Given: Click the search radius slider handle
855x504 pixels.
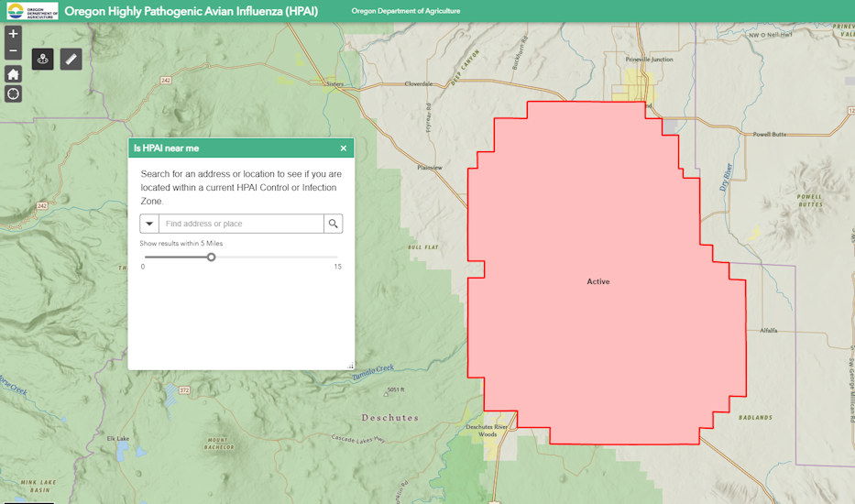Looking at the screenshot, I should coord(212,257).
